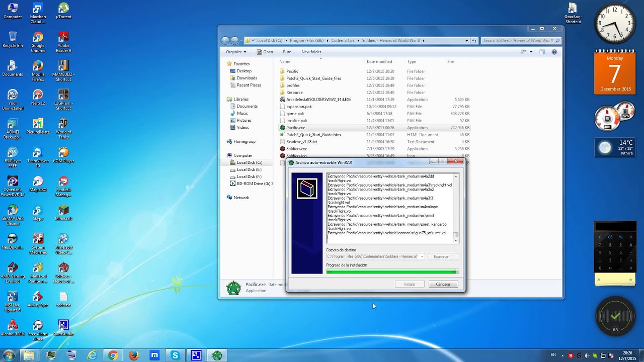Image resolution: width=644 pixels, height=362 pixels.
Task: Click the analog clock desktop gadget
Action: (x=615, y=24)
